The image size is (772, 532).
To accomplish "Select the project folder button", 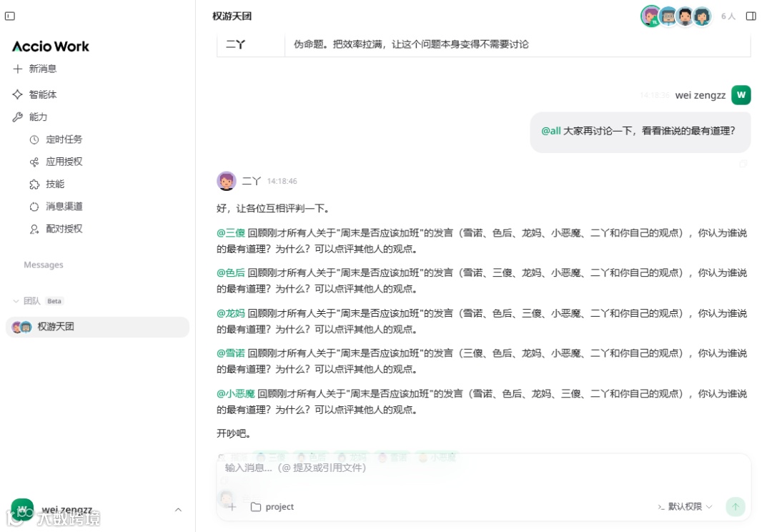I will 272,507.
